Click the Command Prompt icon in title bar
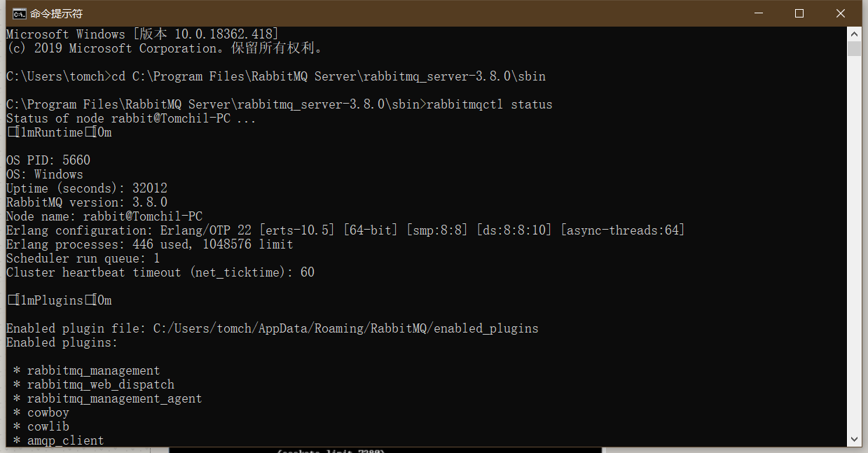This screenshot has width=868, height=453. [19, 13]
